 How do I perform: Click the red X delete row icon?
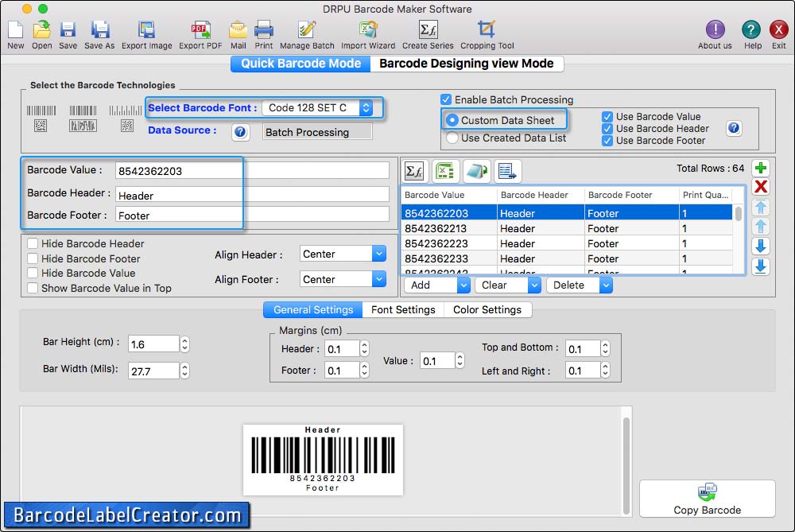click(x=761, y=187)
